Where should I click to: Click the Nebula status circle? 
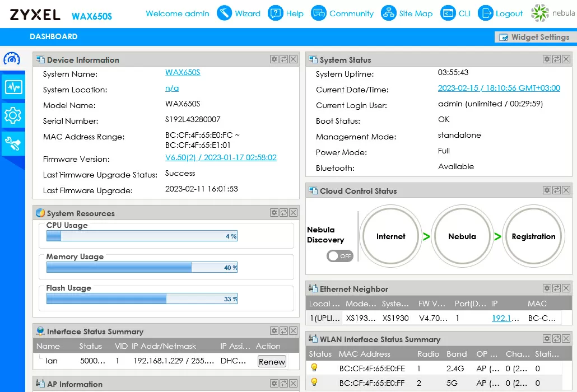coord(462,236)
